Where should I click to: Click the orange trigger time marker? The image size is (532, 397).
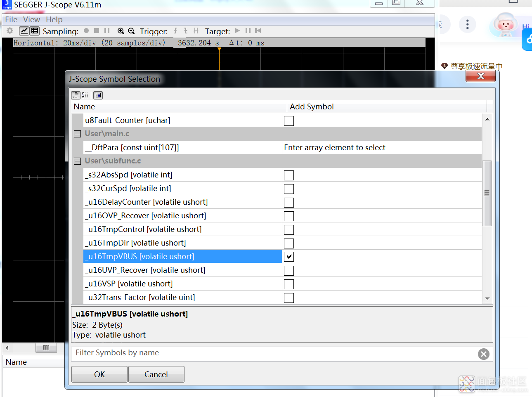tap(219, 50)
